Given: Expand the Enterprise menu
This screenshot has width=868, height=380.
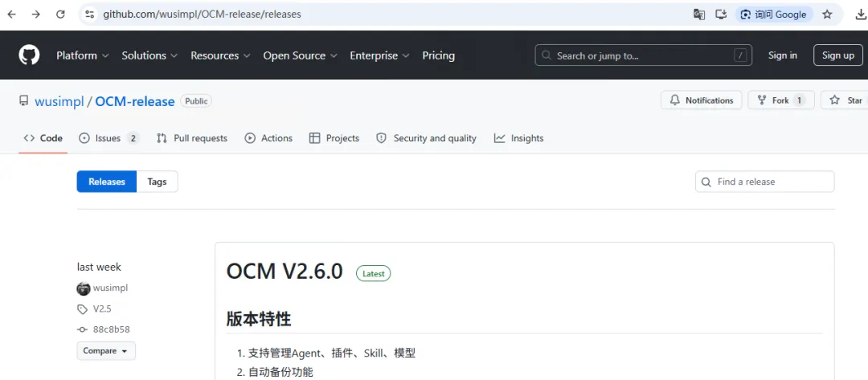Looking at the screenshot, I should [379, 55].
